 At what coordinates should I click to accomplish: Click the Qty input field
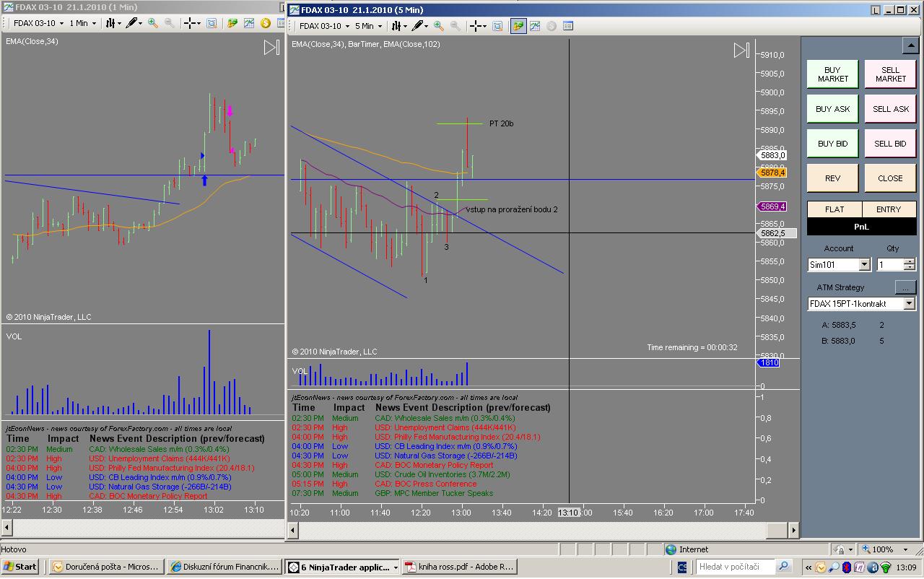[890, 265]
